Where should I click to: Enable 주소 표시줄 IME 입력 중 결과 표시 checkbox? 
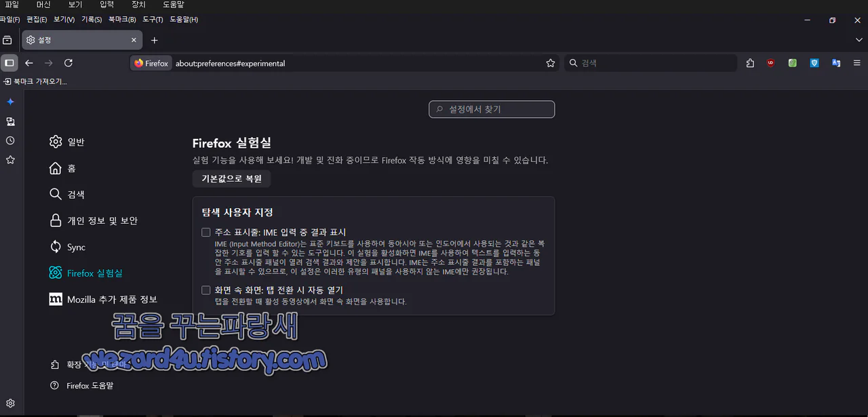pos(206,232)
